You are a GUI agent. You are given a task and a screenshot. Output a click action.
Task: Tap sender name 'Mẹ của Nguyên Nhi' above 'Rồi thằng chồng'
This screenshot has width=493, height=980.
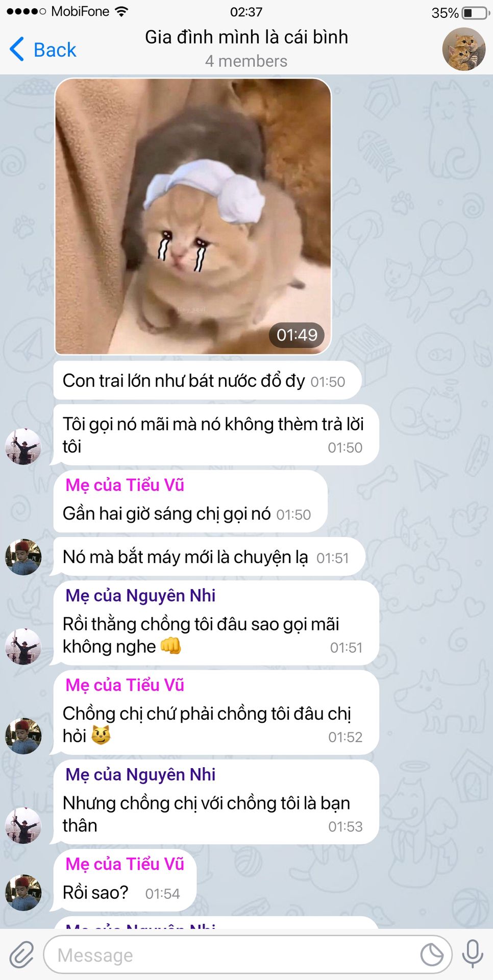click(140, 596)
